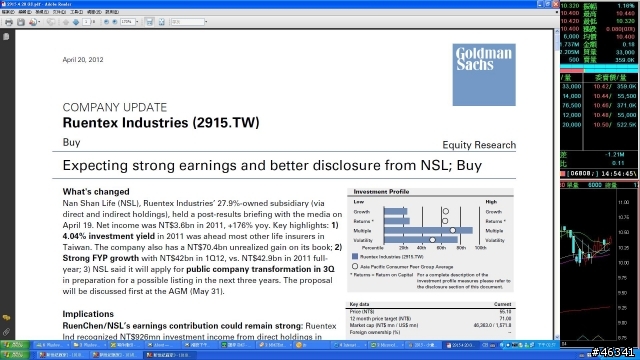Toggle the scrolling fit-width page icon

(149, 22)
